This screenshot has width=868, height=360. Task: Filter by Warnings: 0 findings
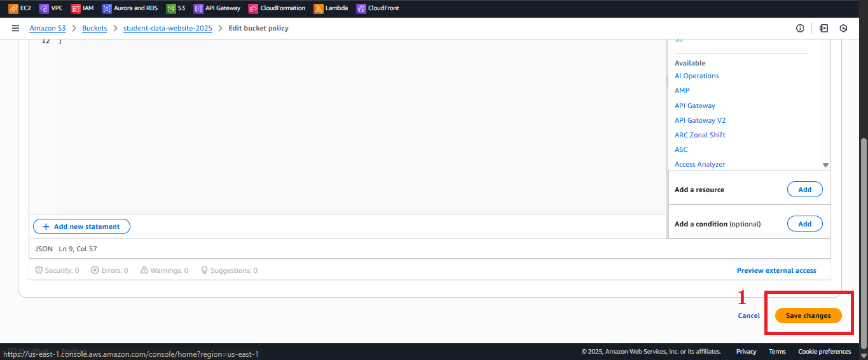[165, 270]
